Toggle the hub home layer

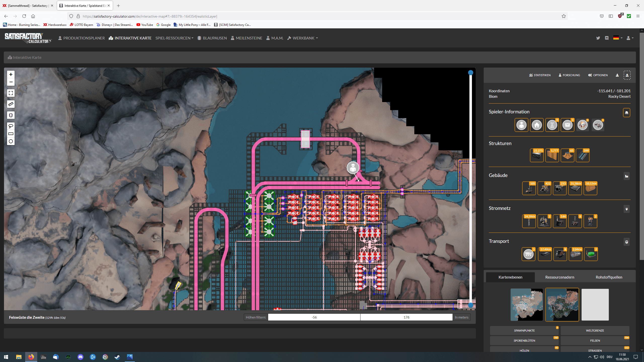click(537, 125)
